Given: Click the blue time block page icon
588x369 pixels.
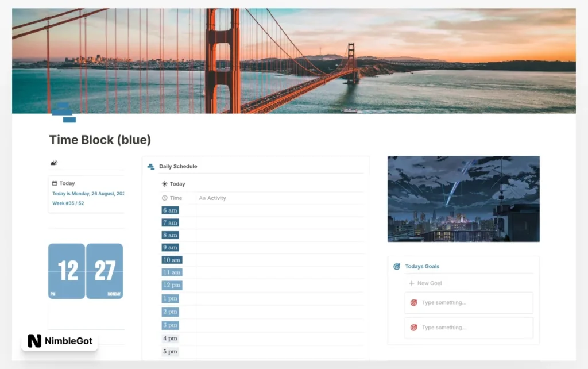Looking at the screenshot, I should 64,113.
